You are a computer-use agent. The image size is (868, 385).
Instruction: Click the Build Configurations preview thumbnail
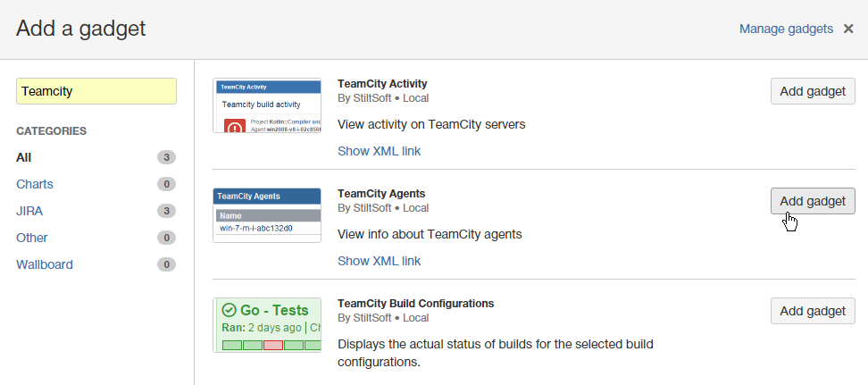coord(267,325)
